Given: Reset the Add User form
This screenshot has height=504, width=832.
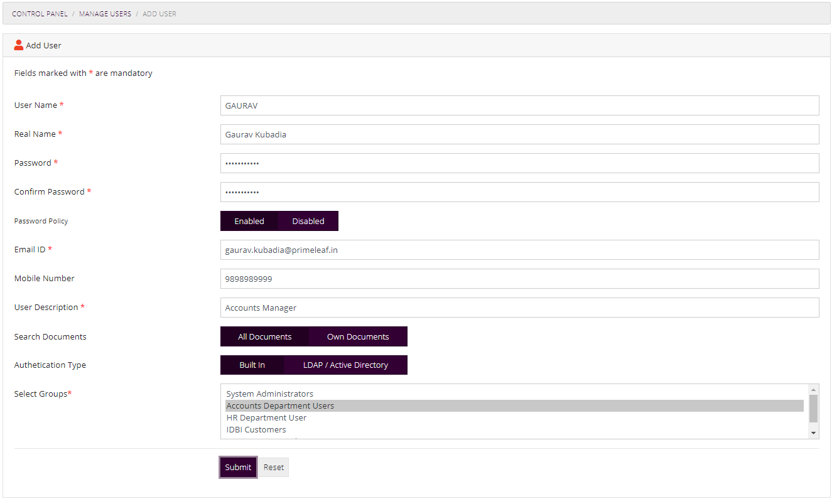Looking at the screenshot, I should [x=273, y=467].
